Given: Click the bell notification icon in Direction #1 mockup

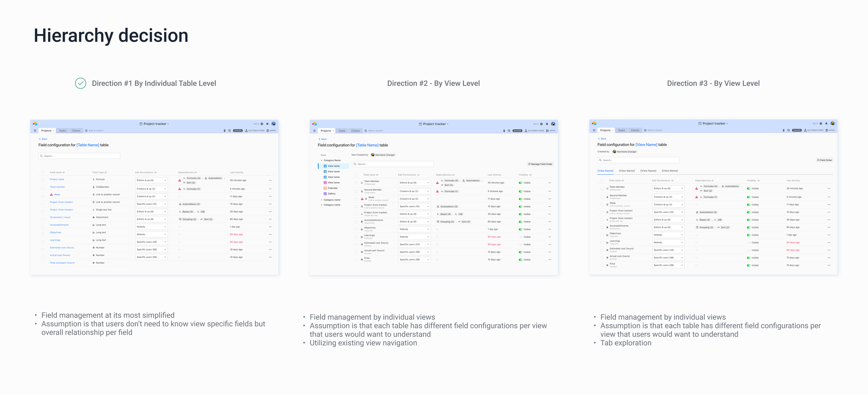Looking at the screenshot, I should click(x=267, y=124).
